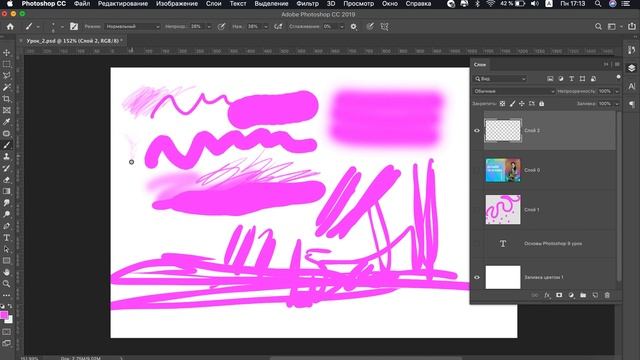The width and height of the screenshot is (640, 360).
Task: Hide the Заливка цветом 1 layer
Action: click(x=477, y=277)
